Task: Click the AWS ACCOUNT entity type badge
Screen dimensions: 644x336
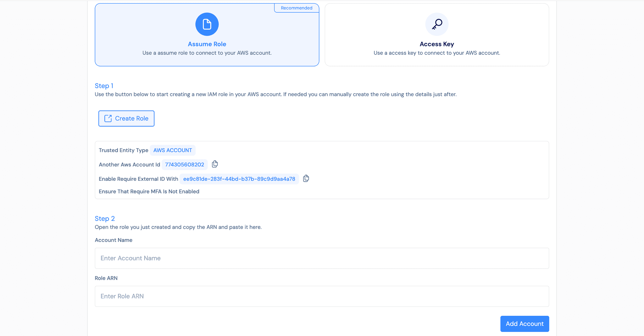Action: pyautogui.click(x=173, y=150)
